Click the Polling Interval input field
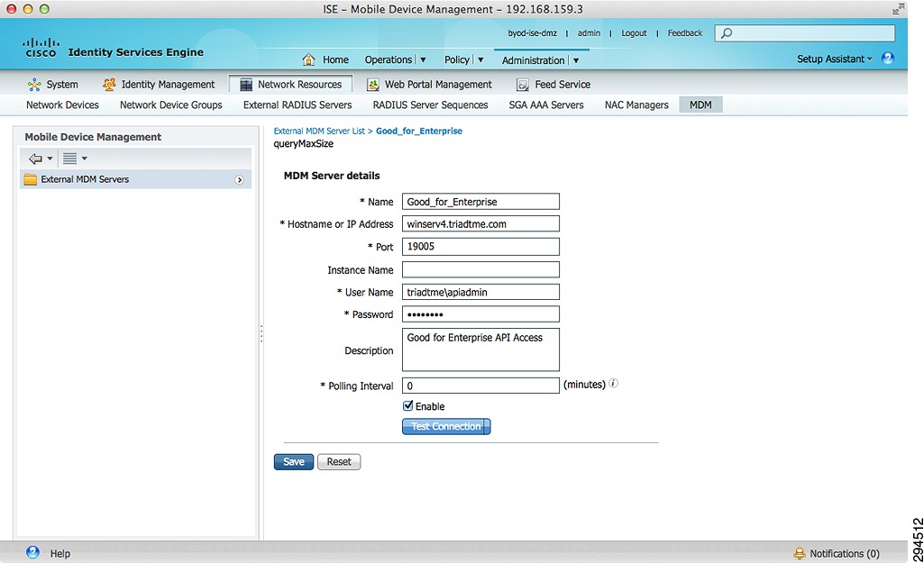 click(x=480, y=386)
